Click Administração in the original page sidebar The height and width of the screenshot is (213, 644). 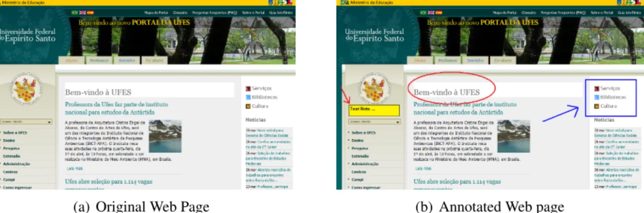16,164
